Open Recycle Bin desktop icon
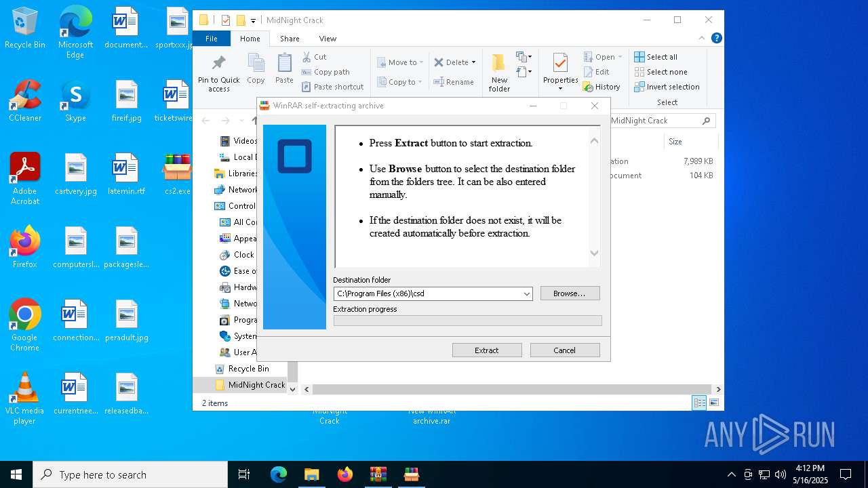The width and height of the screenshot is (868, 488). click(25, 28)
